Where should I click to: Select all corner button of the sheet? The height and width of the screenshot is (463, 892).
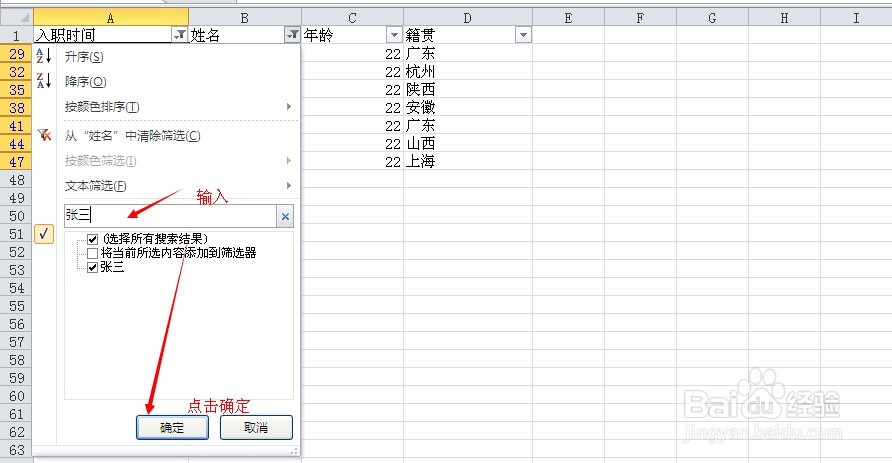[16, 18]
